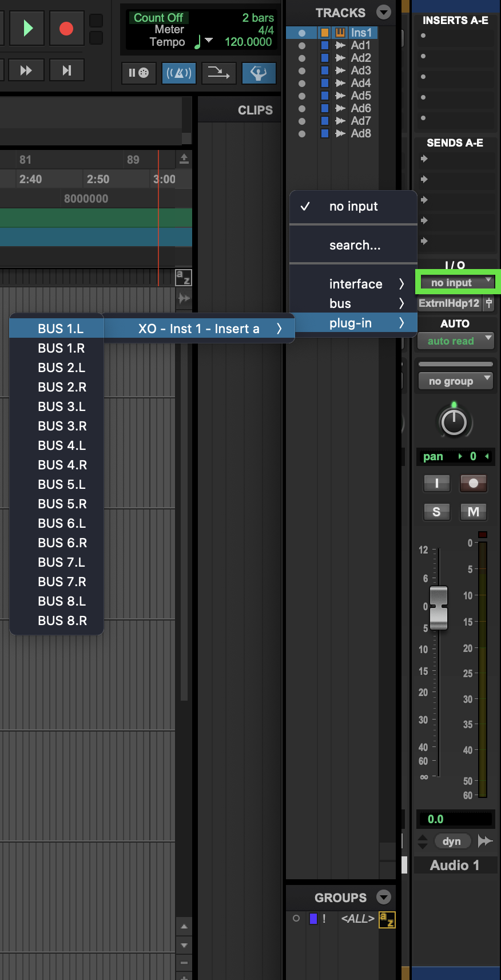This screenshot has width=501, height=980.
Task: Toggle the Tempo Conductor button
Action: point(259,73)
